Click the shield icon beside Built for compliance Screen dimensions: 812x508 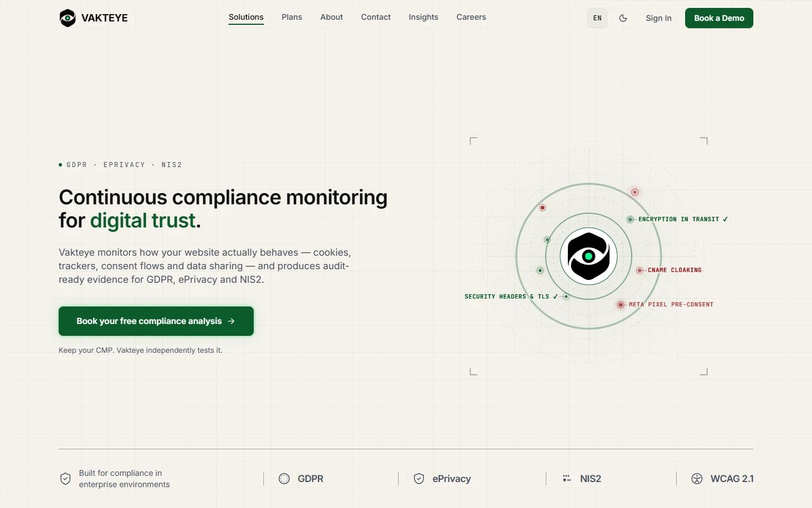pyautogui.click(x=65, y=479)
